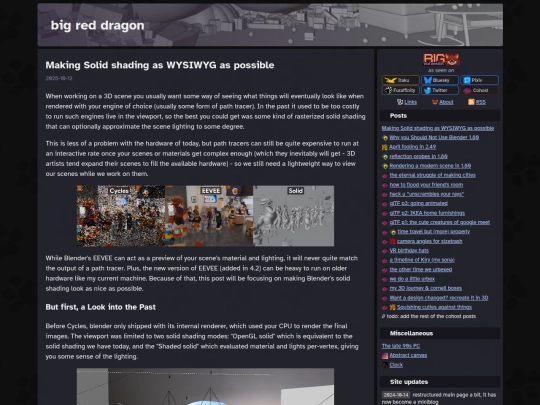Open the About page link

pos(446,102)
